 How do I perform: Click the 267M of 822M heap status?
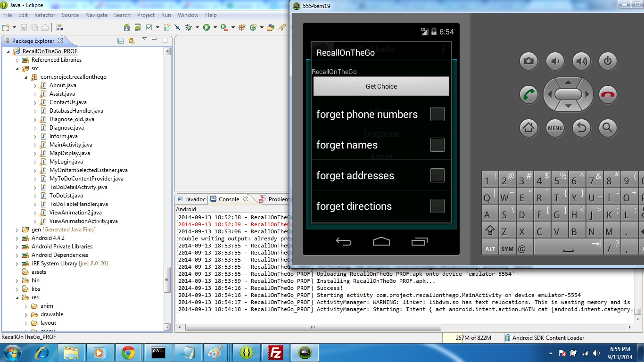[x=473, y=338]
